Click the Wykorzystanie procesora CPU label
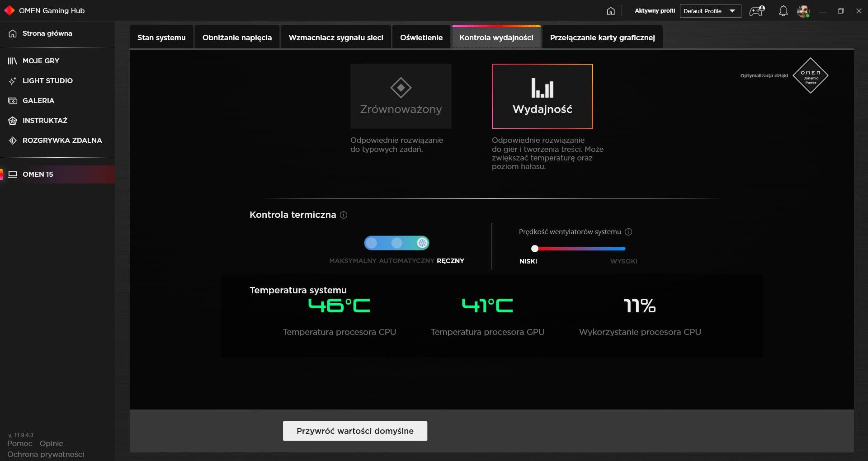This screenshot has width=868, height=461. (640, 332)
